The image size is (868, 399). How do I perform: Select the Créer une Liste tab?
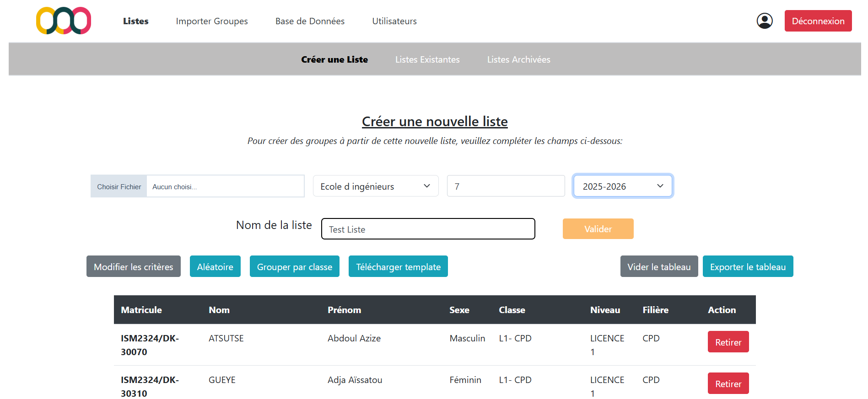[334, 59]
